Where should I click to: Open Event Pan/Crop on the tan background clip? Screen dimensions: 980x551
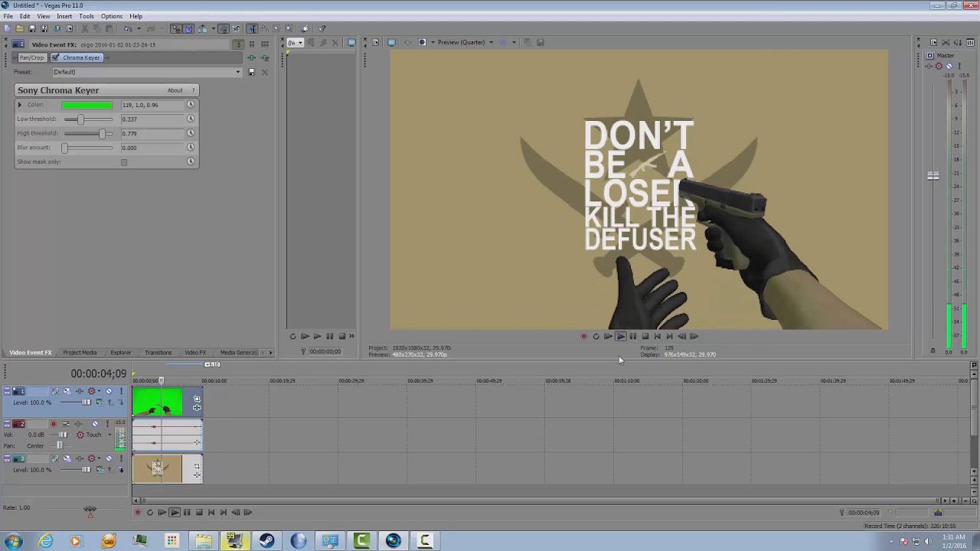(197, 466)
